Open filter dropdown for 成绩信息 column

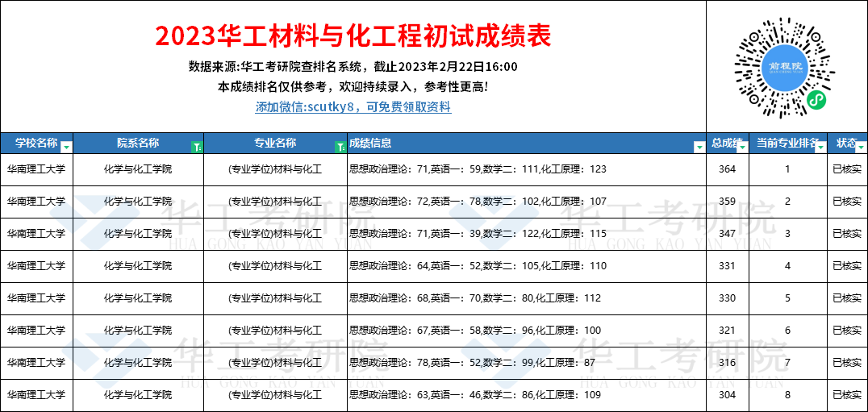pos(699,148)
